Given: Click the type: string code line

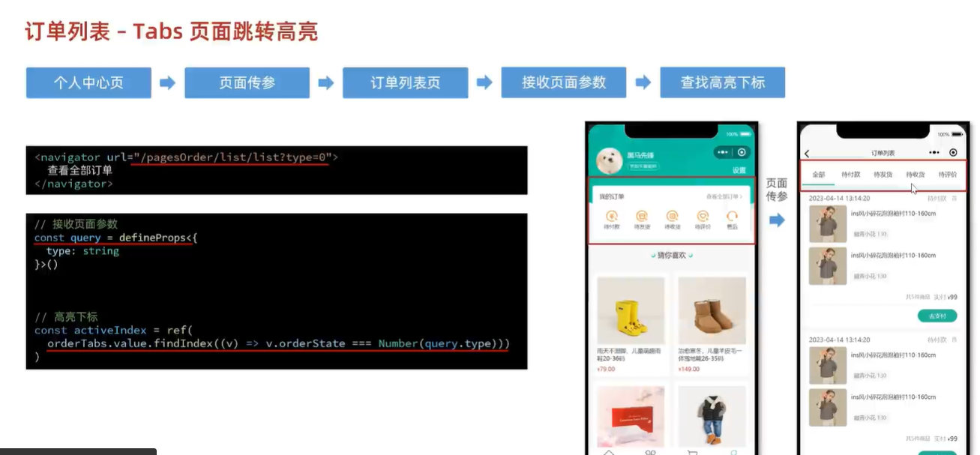Looking at the screenshot, I should click(x=82, y=251).
